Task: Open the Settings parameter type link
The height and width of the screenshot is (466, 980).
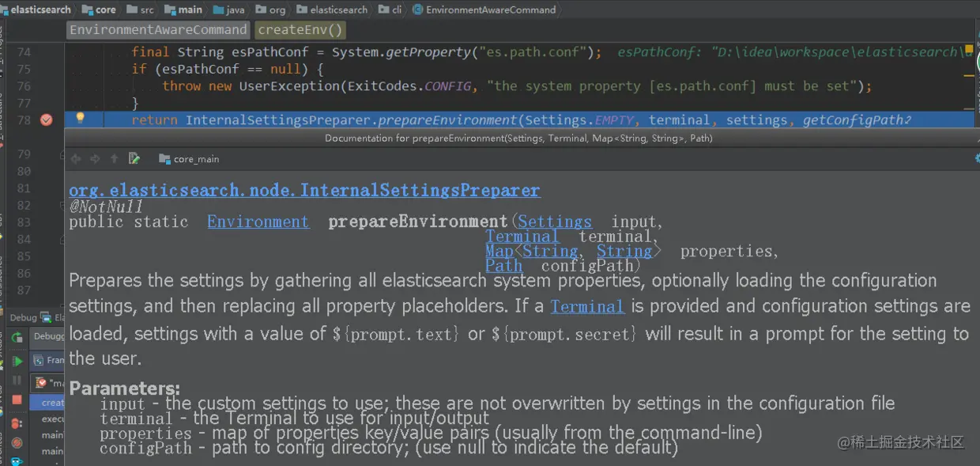Action: [555, 222]
